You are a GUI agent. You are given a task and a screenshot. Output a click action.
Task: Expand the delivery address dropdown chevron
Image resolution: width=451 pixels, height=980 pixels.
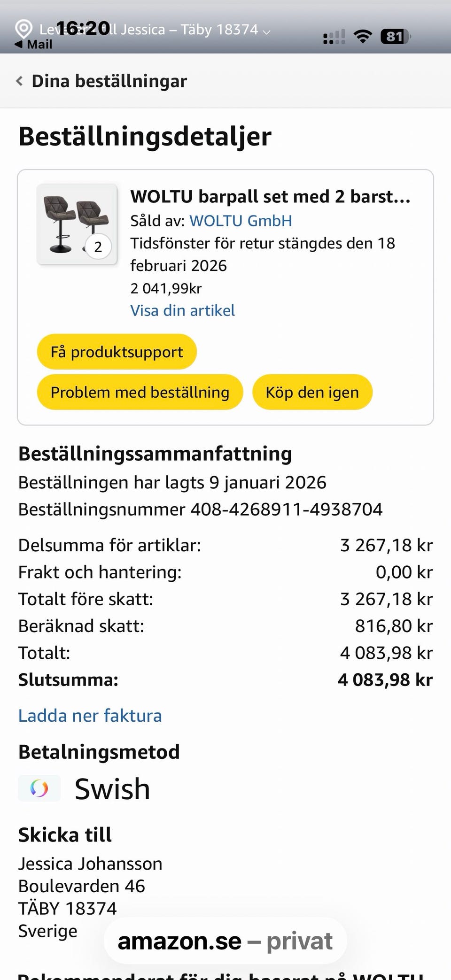click(267, 32)
